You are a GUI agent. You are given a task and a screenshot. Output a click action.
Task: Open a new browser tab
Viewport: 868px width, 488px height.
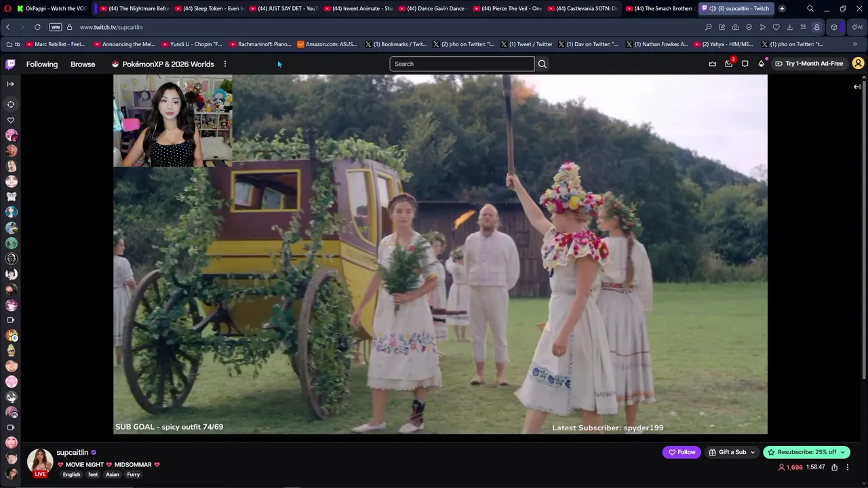tap(782, 8)
